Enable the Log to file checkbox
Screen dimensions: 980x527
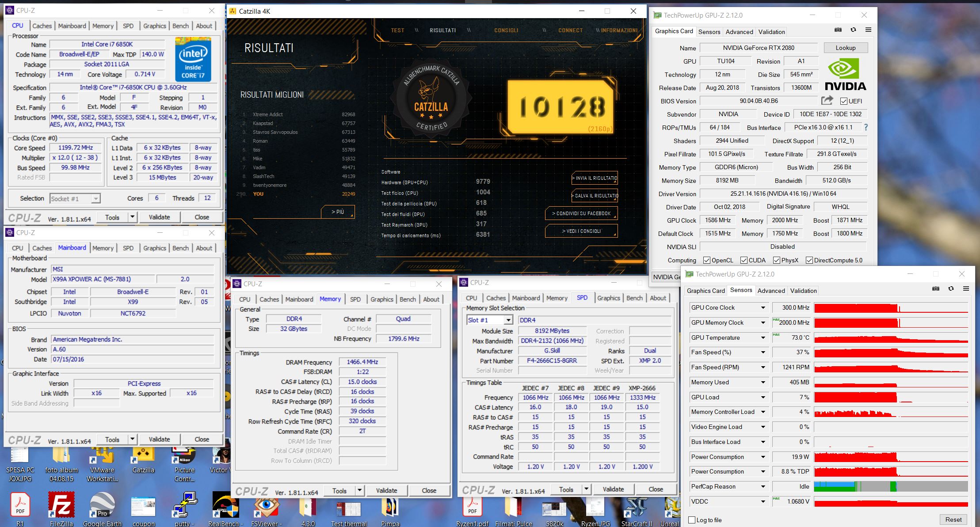tap(692, 520)
